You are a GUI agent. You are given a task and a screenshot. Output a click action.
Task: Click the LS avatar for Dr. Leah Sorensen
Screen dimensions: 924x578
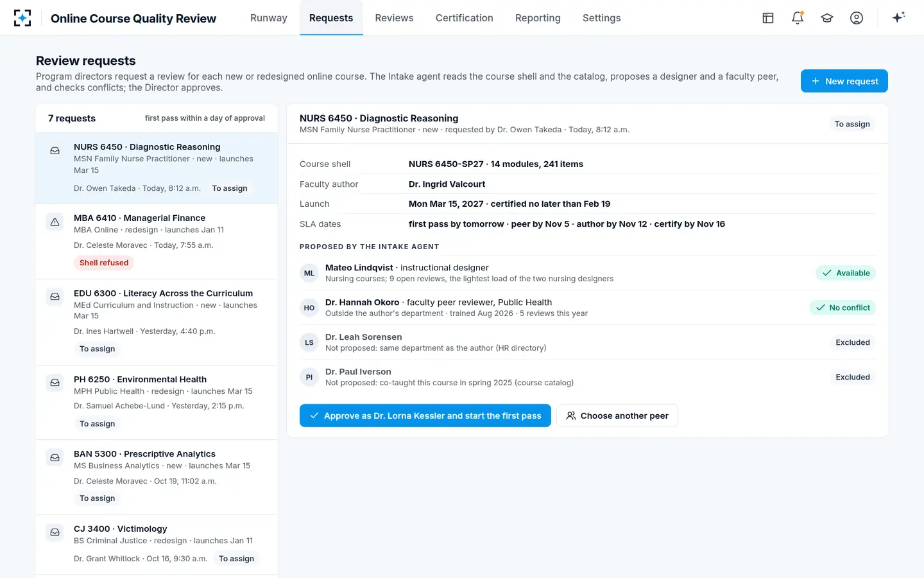(x=309, y=342)
